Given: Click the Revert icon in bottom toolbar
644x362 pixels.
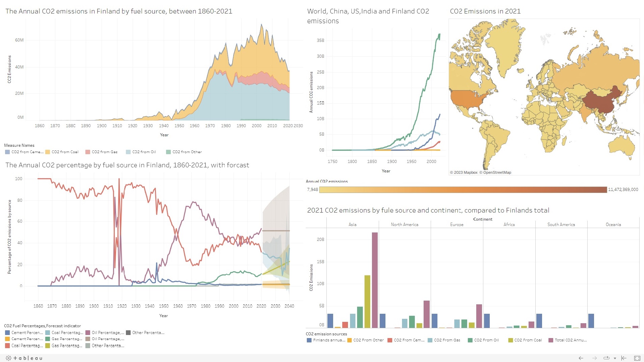Looking at the screenshot, I should click(624, 358).
